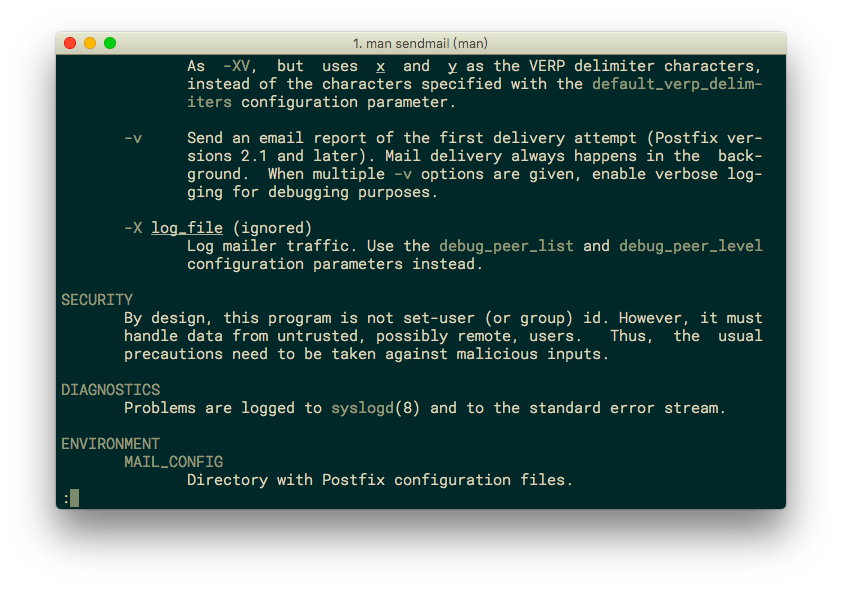Click the word '(ignored)' after log_file
Viewport: 842px width, 589px height.
point(272,228)
